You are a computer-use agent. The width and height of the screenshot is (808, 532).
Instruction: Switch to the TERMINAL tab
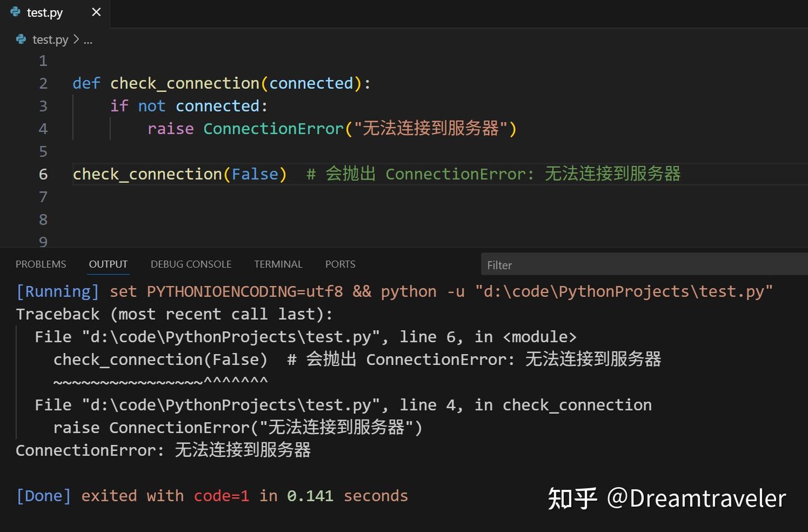click(278, 264)
